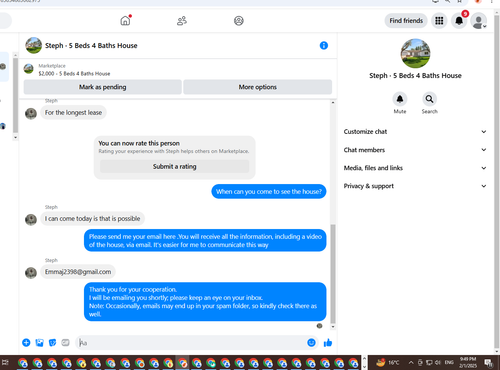Expand Media, files and links section

tap(415, 168)
